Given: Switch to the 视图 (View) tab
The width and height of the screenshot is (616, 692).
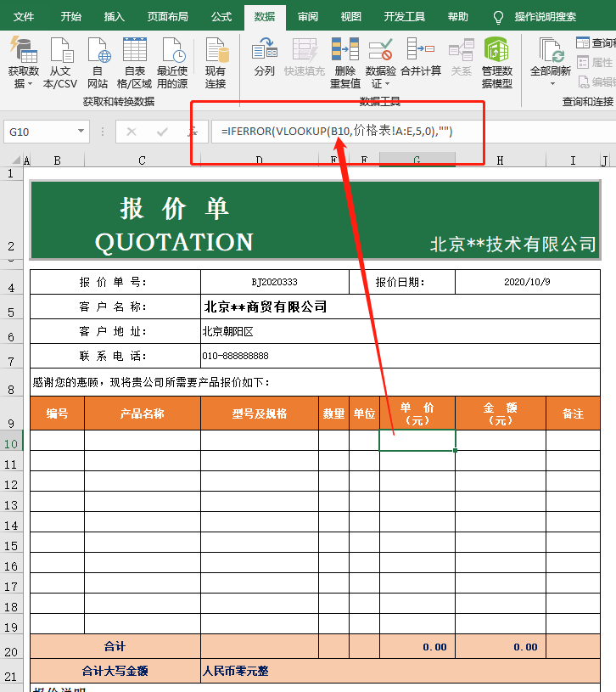Looking at the screenshot, I should pyautogui.click(x=351, y=17).
